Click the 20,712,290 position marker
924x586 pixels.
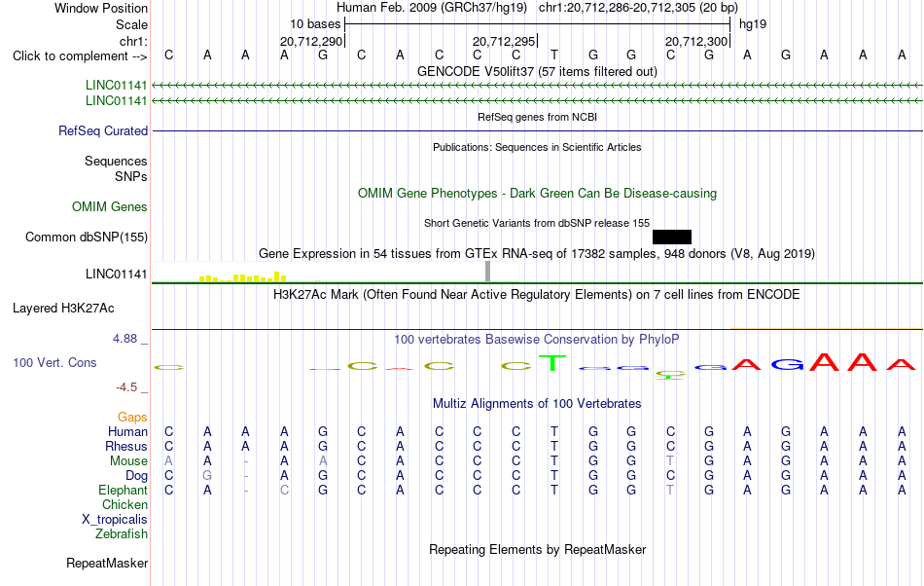pos(312,41)
